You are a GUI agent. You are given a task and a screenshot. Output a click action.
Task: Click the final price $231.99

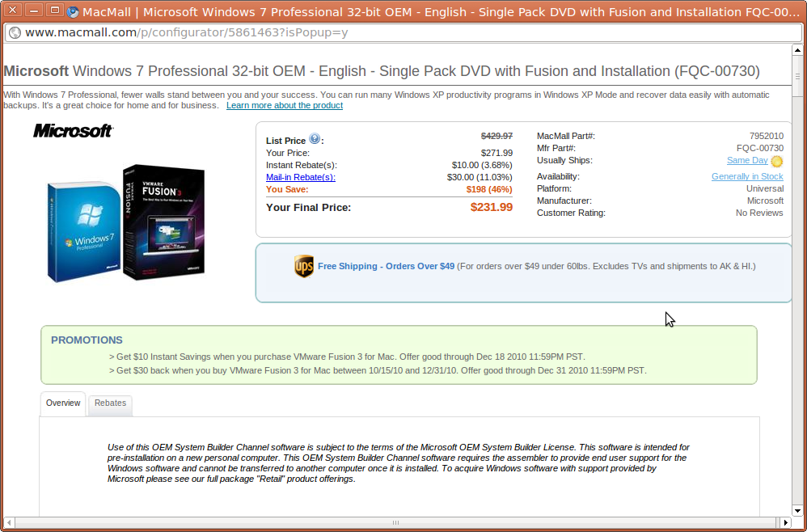(x=492, y=207)
